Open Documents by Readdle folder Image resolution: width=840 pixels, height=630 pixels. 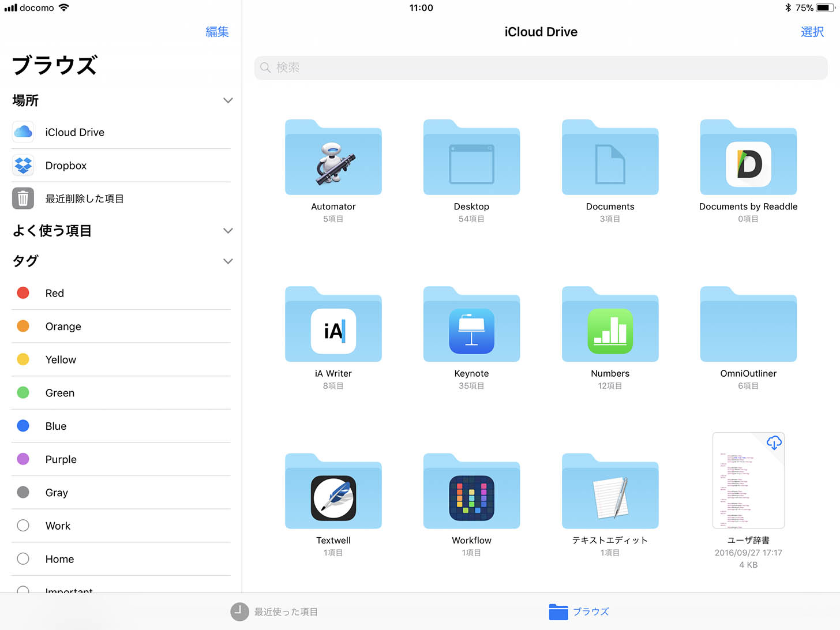[x=748, y=158]
